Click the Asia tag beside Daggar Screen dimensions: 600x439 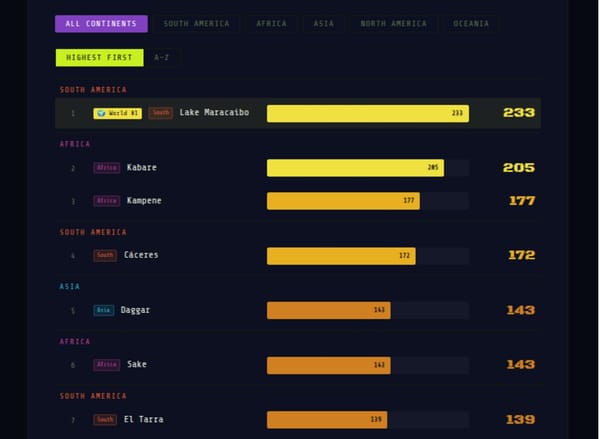point(104,310)
